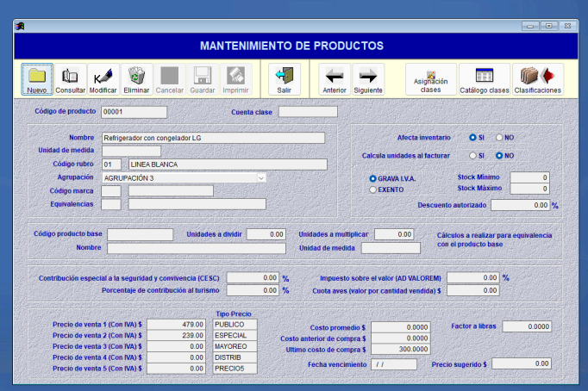The height and width of the screenshot is (391, 588).
Task: Click the Stock Mínimo field
Action: [x=529, y=177]
